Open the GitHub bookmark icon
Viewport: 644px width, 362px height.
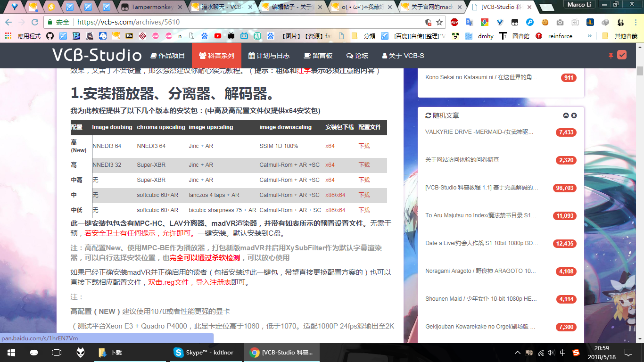point(50,36)
